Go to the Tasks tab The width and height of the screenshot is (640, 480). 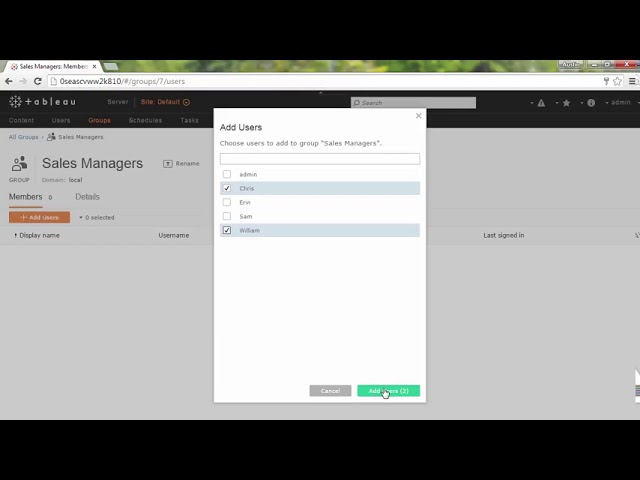[189, 120]
